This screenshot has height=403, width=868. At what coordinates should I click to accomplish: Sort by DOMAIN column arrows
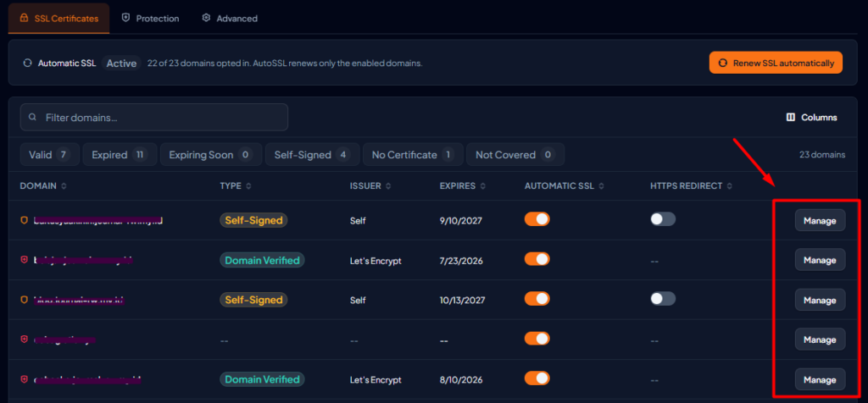[64, 186]
